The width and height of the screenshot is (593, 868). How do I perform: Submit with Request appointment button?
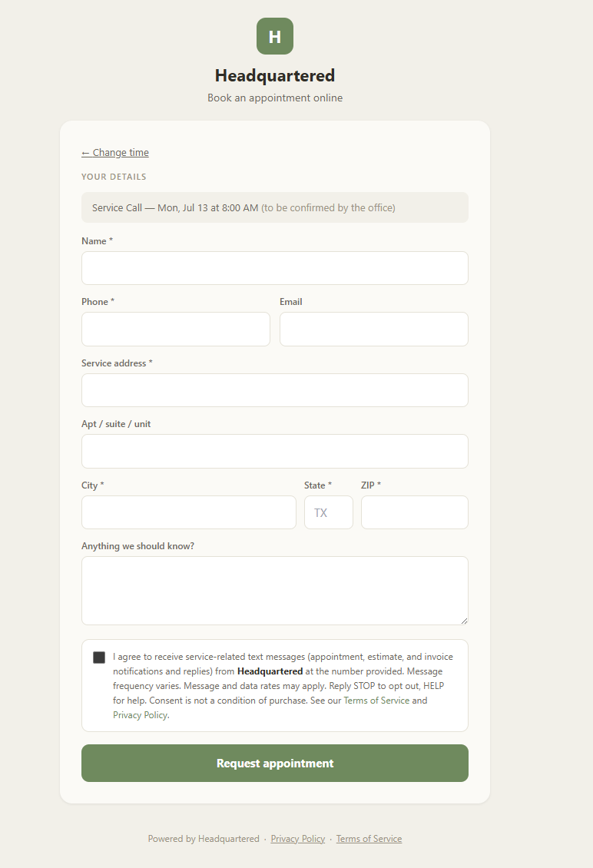pos(275,763)
